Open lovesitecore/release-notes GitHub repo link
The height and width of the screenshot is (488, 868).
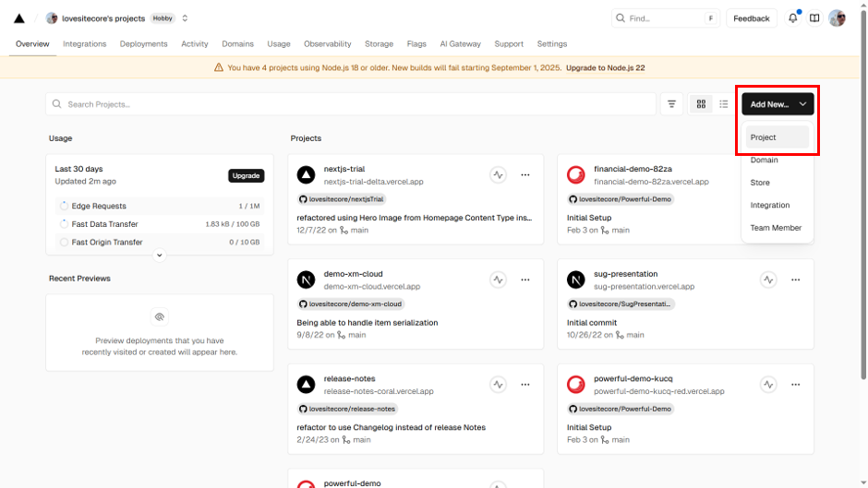pyautogui.click(x=347, y=409)
